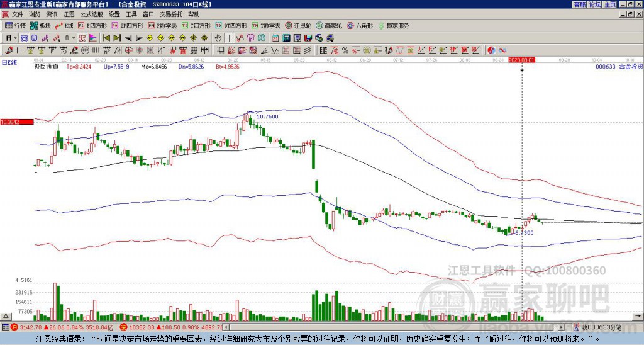Click the 极反通道 indicator label
Screen dimensions: 644x345
(45, 66)
